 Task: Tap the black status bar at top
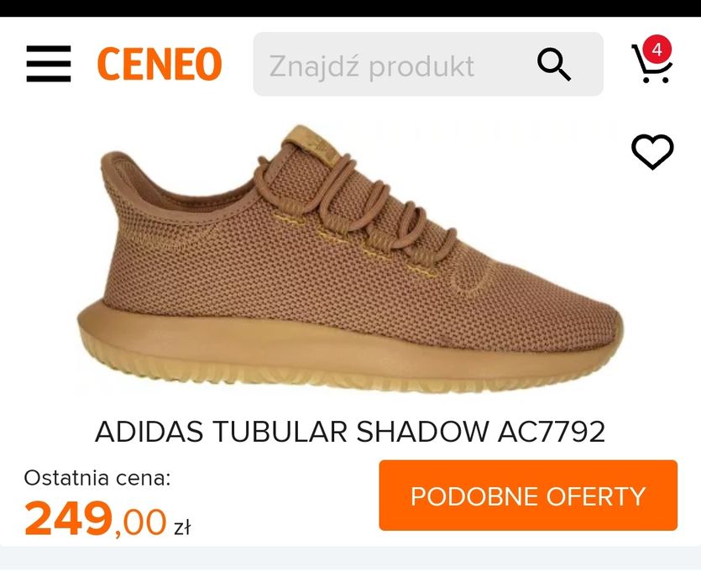coord(351,8)
